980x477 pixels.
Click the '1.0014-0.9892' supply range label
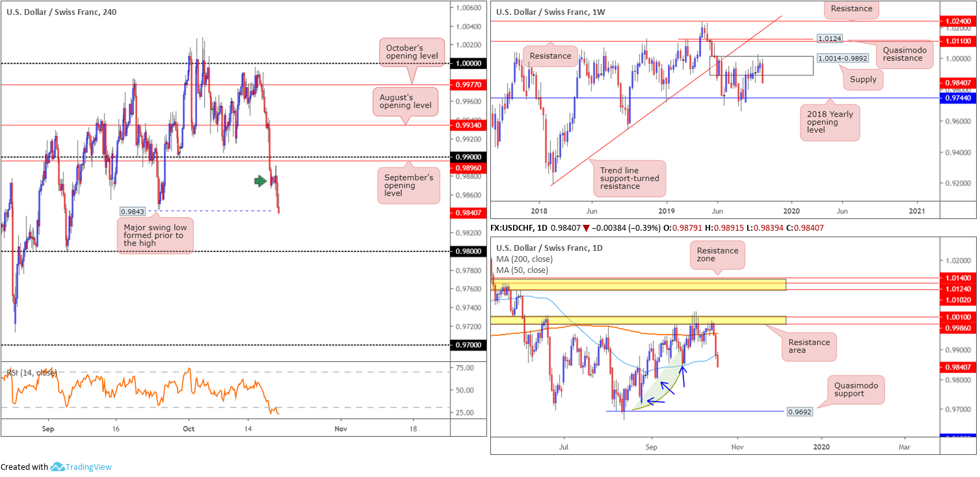click(841, 58)
